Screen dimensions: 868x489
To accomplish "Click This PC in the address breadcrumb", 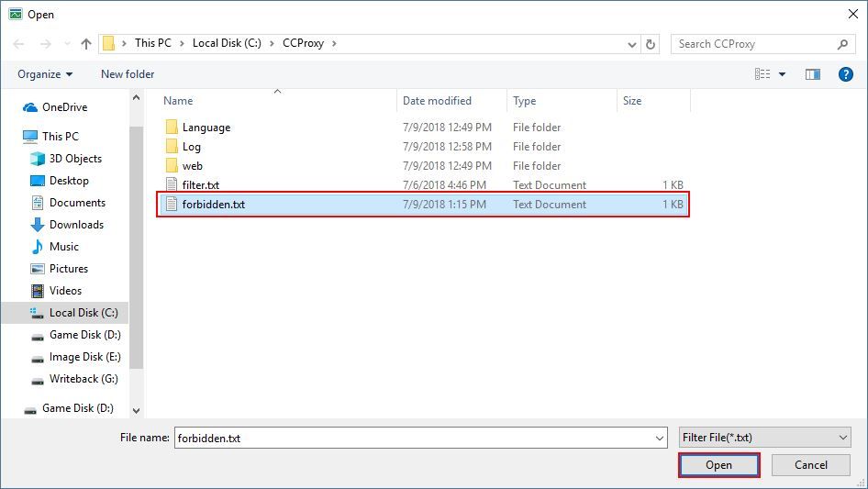I will [153, 43].
